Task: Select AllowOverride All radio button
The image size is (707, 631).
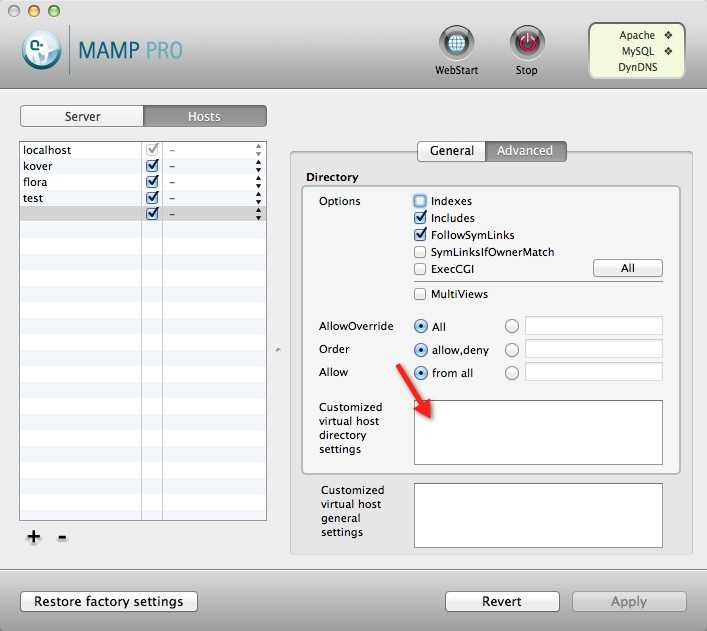Action: 421,326
